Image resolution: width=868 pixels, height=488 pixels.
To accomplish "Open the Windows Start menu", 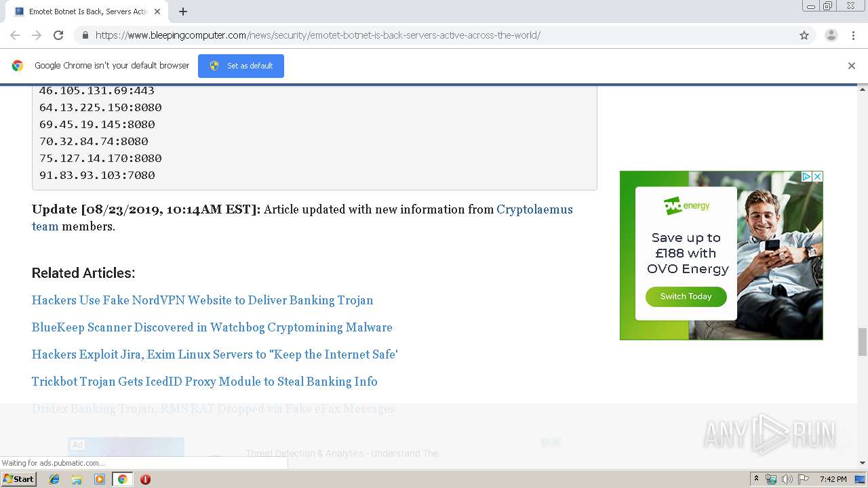I will 19,479.
